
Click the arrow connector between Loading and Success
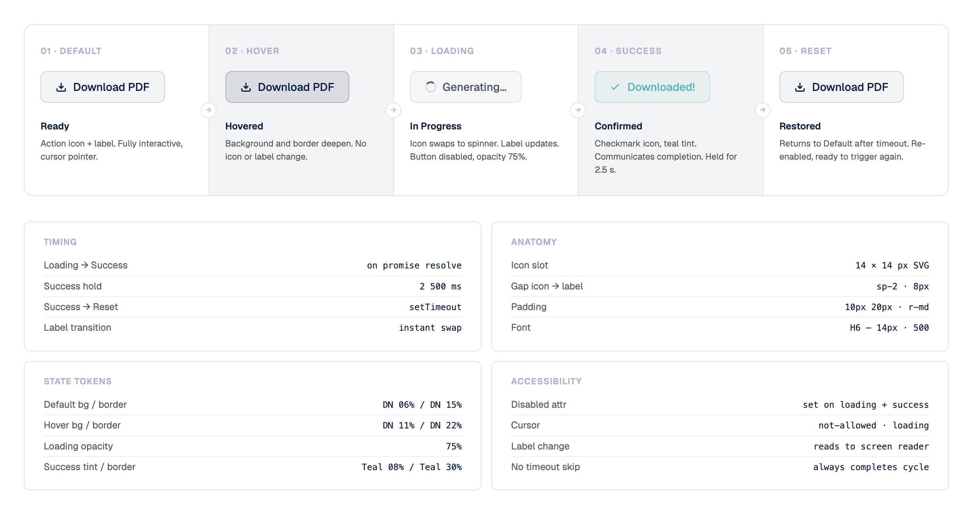(x=578, y=110)
